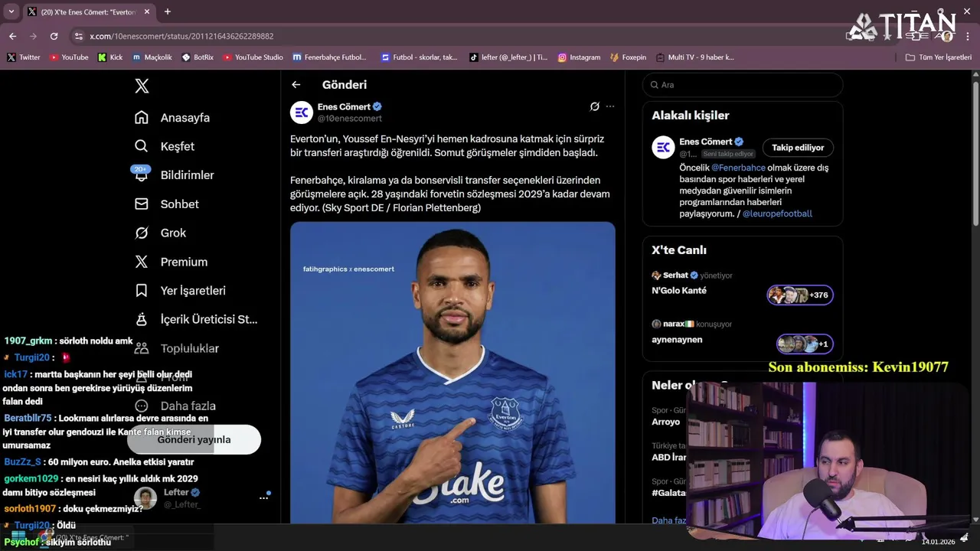Open Premium X icon in sidebar
Viewport: 980px width, 551px height.
(x=142, y=262)
